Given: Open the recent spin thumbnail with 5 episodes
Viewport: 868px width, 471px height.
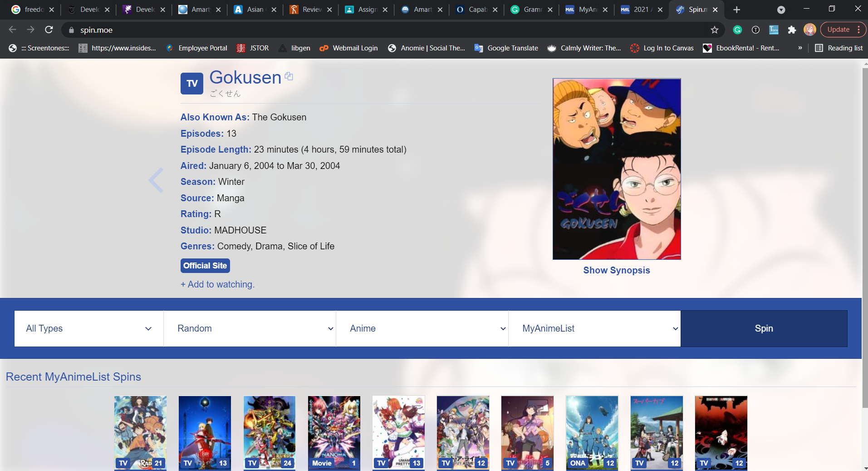Looking at the screenshot, I should pyautogui.click(x=527, y=433).
